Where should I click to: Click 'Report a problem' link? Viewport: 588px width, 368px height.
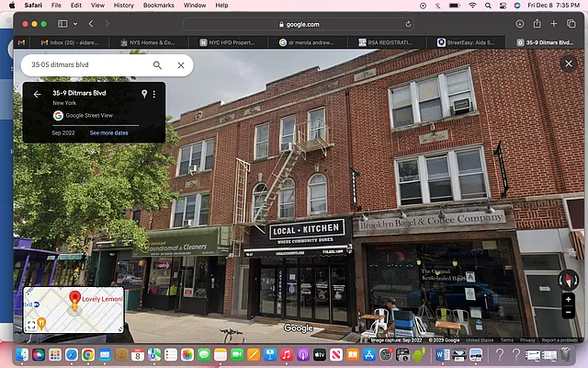[560, 339]
